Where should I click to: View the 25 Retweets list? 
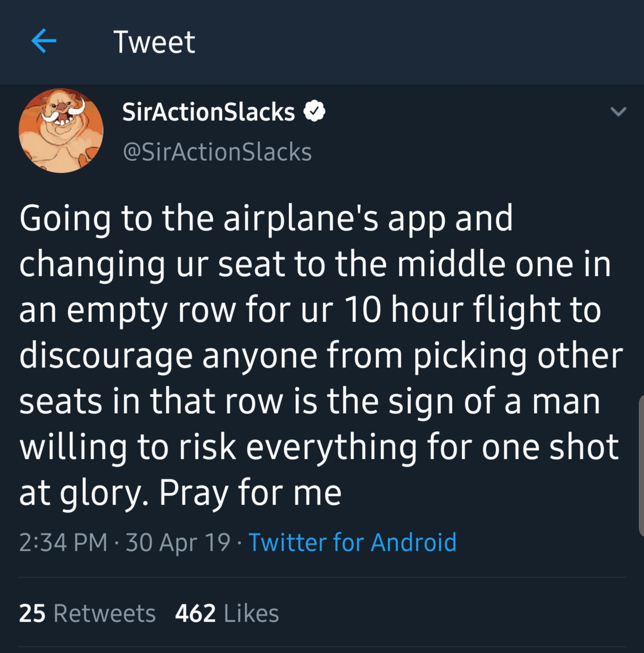coord(87,613)
